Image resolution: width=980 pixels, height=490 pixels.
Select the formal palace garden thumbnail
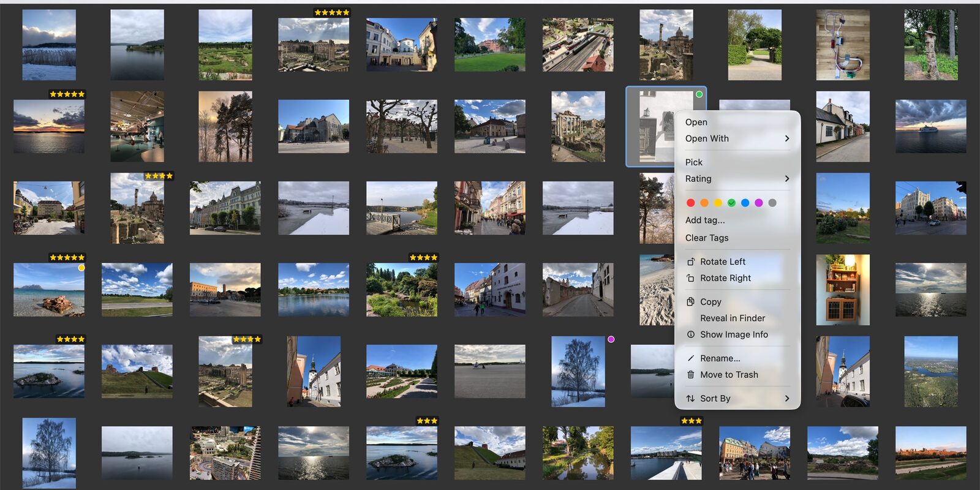pyautogui.click(x=402, y=372)
